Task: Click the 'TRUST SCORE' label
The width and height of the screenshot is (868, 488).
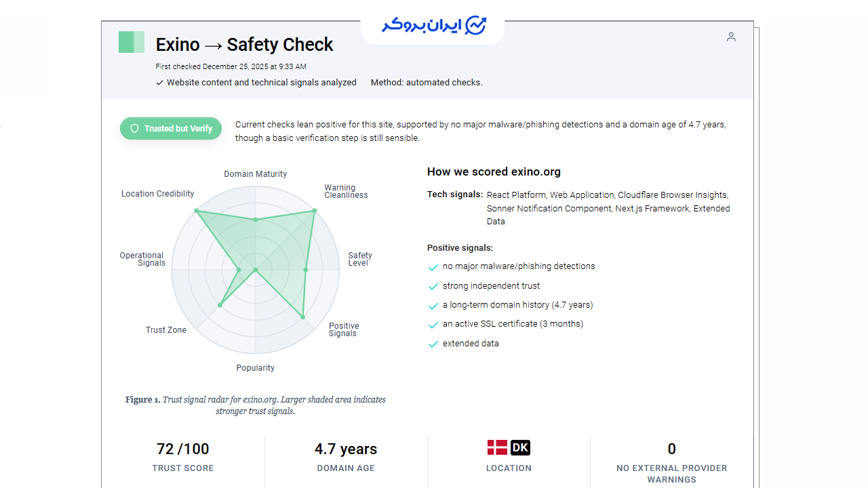Action: [x=183, y=468]
